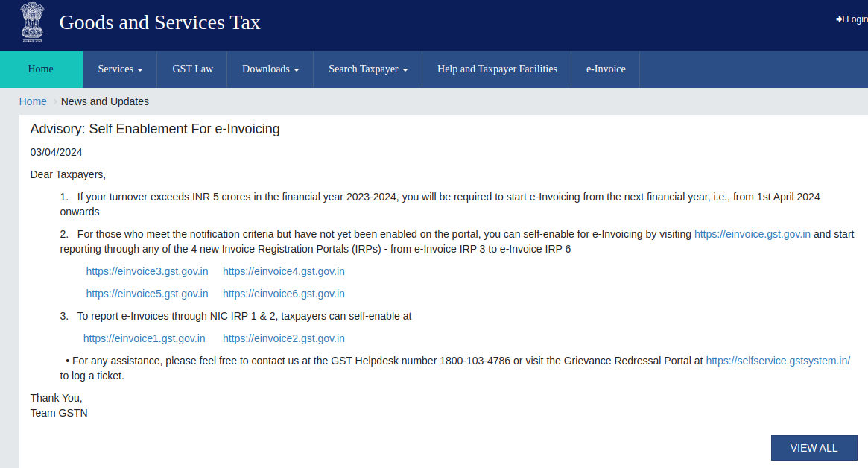Click the Login link with icon
Image resolution: width=868 pixels, height=468 pixels.
pyautogui.click(x=852, y=19)
